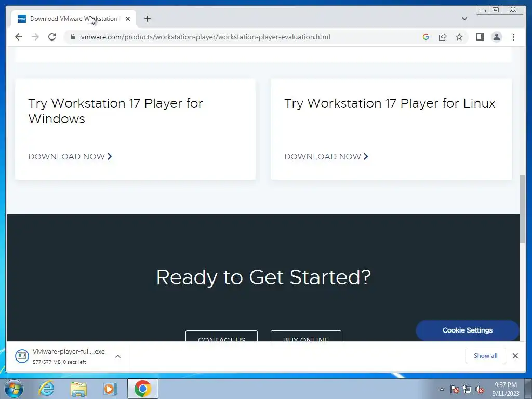532x399 pixels.
Task: Open the Windows Start menu
Action: (14, 389)
